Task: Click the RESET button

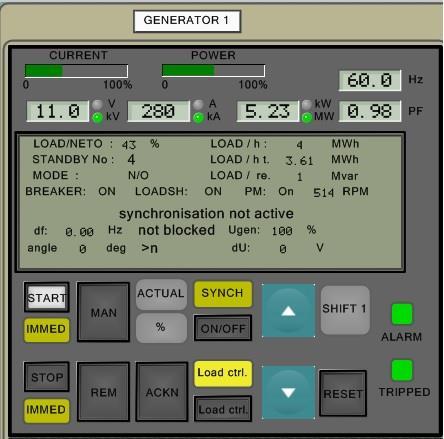Action: point(343,394)
